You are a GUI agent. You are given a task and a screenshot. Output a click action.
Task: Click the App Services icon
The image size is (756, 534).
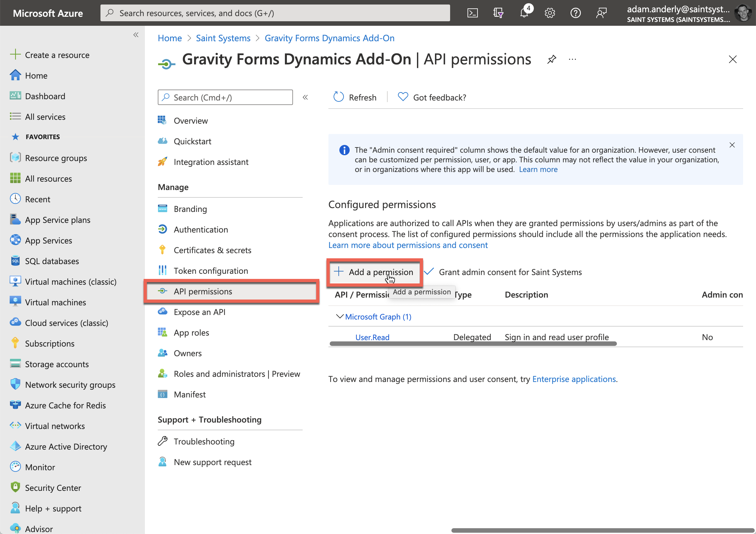tap(15, 240)
